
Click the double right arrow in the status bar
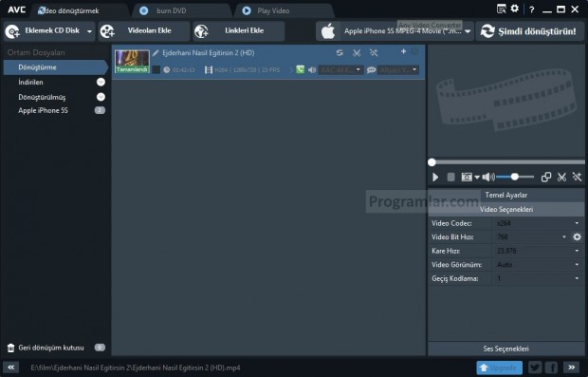pyautogui.click(x=572, y=368)
